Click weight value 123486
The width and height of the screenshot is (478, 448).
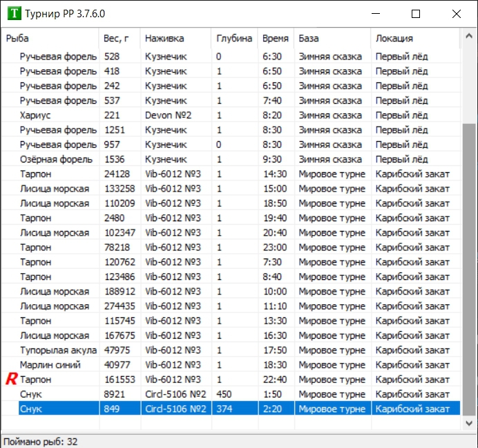(x=119, y=277)
